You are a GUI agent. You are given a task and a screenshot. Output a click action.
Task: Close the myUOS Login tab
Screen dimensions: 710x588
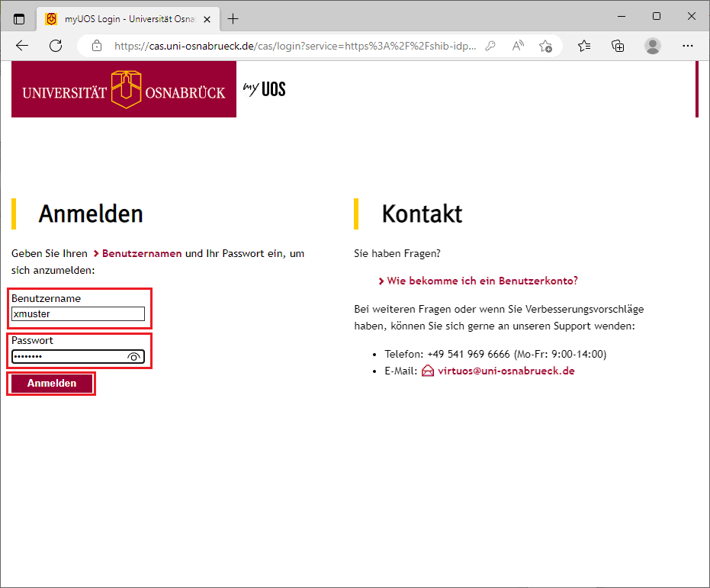(207, 20)
